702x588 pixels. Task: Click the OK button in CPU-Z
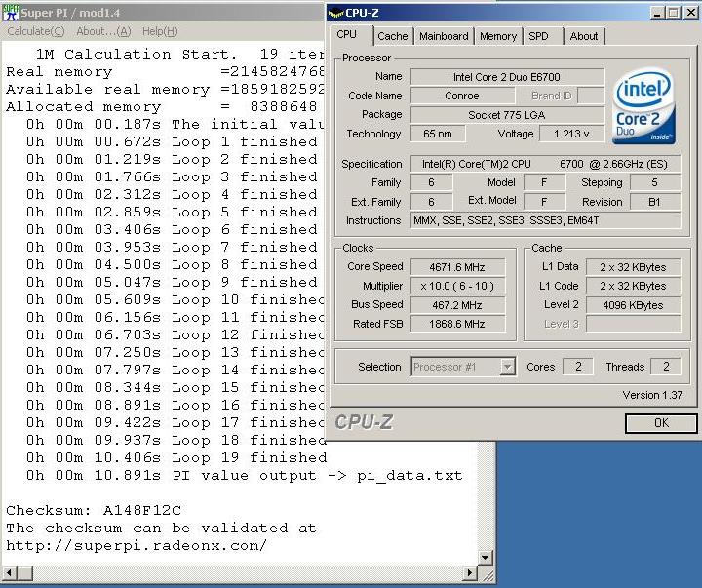[x=661, y=423]
